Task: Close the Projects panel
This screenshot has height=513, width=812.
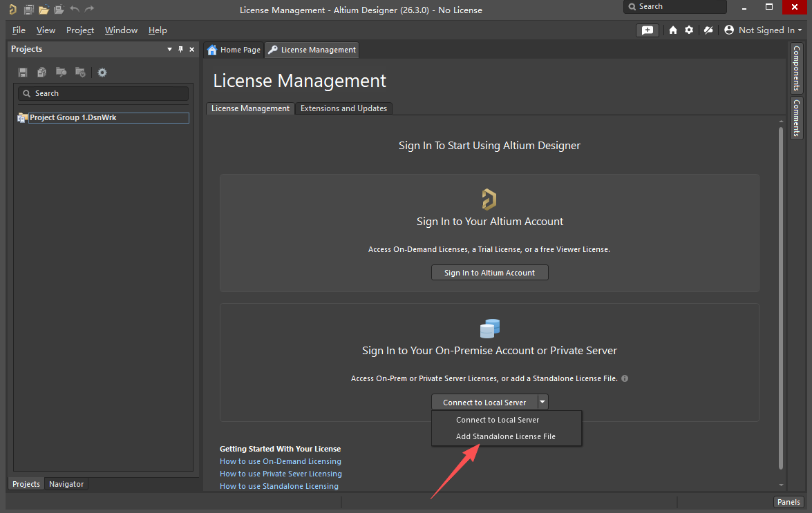Action: coord(192,49)
